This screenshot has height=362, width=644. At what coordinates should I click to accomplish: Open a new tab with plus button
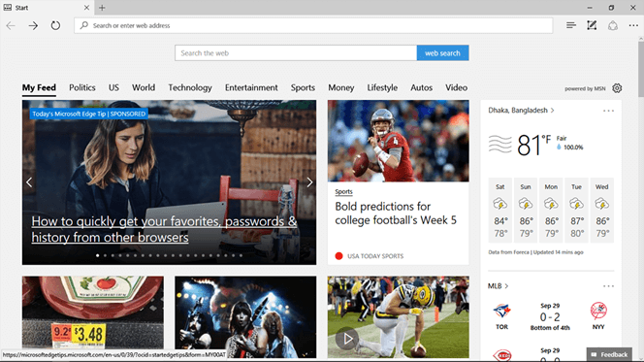[x=102, y=8]
